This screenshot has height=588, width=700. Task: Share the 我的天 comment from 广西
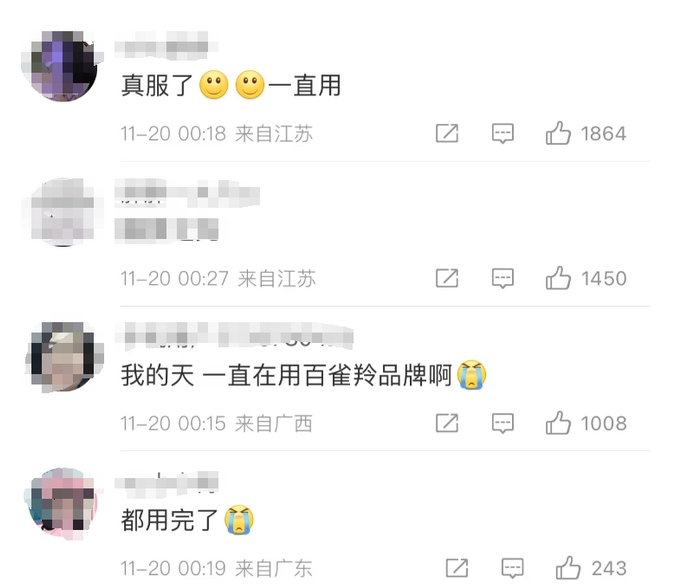coord(447,423)
